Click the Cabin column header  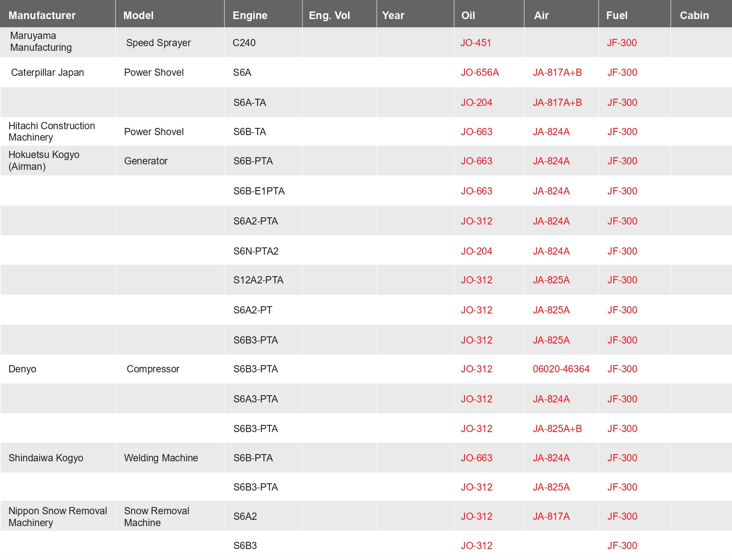click(x=694, y=15)
